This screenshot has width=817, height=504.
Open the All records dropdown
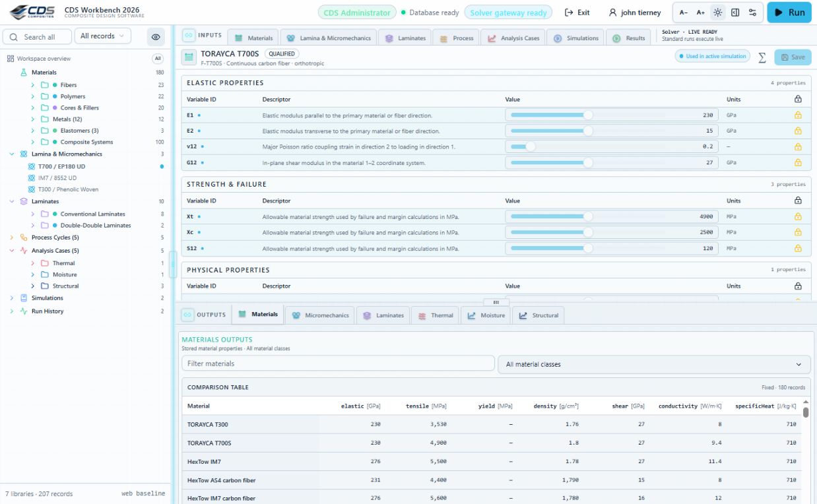tap(102, 36)
